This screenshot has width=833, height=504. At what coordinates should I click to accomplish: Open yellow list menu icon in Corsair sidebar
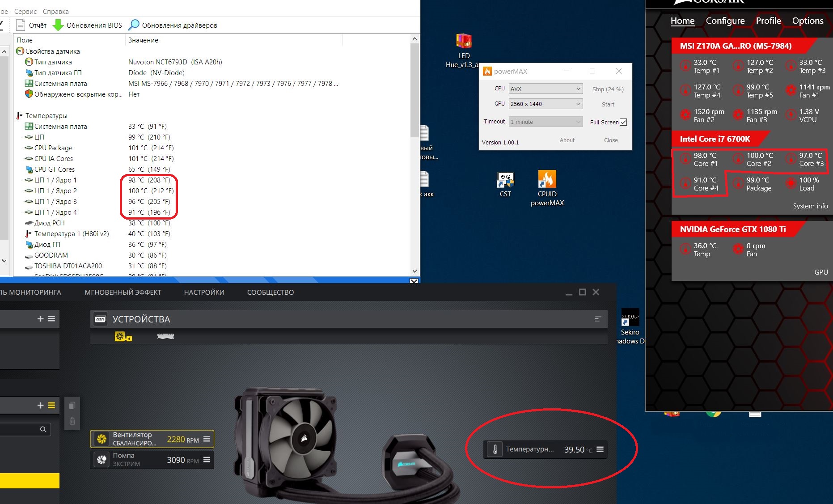coord(51,405)
